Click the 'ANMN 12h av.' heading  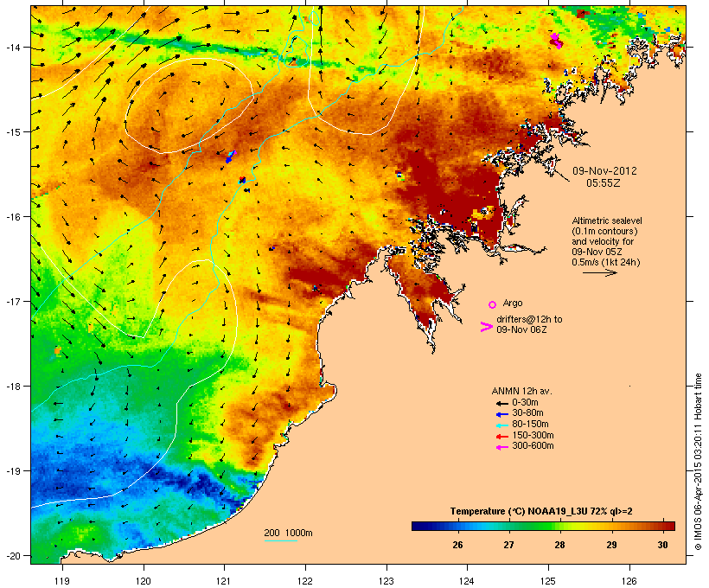click(x=521, y=391)
